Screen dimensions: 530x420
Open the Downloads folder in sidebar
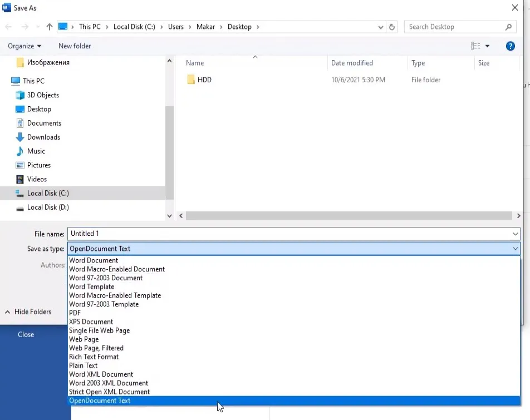43,137
